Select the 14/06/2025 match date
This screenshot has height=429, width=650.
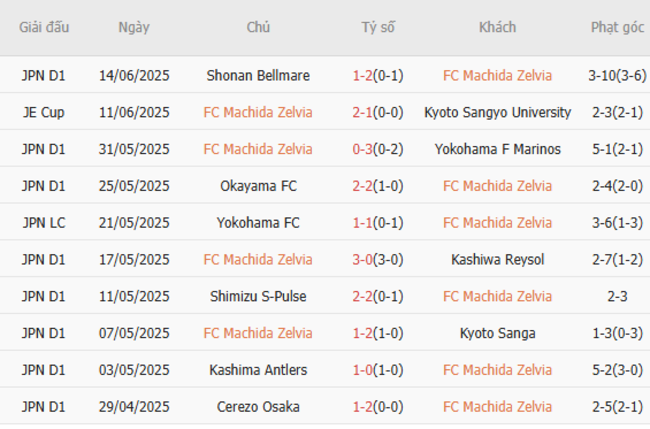135,75
